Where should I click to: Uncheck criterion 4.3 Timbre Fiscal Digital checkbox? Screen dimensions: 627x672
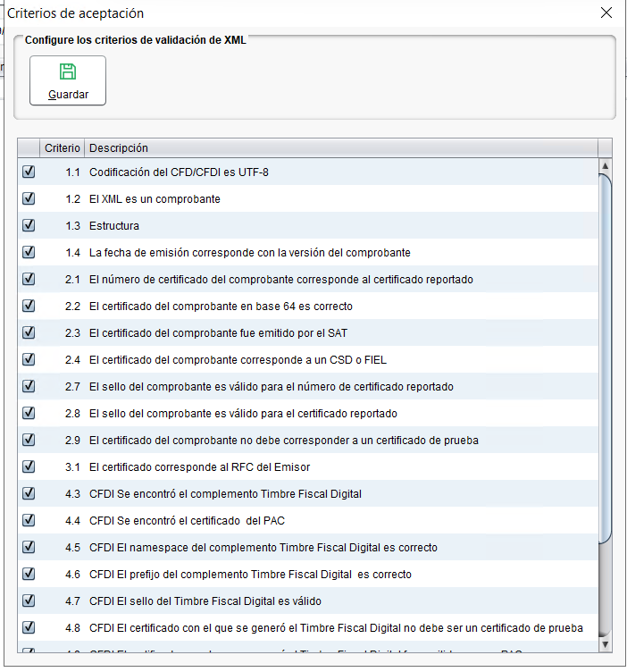29,493
